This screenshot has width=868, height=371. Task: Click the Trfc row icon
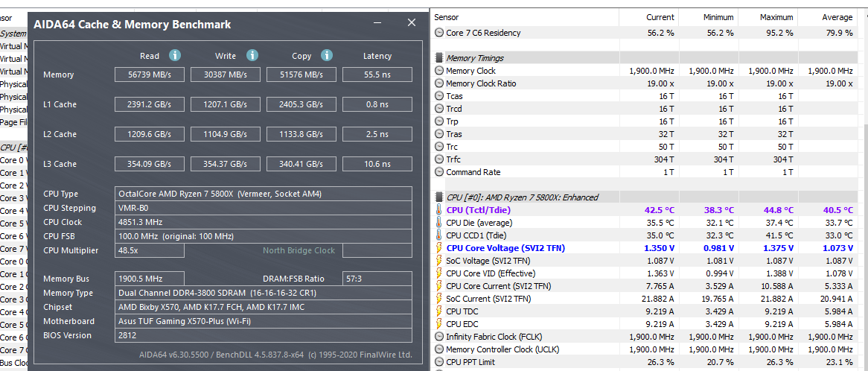coord(439,159)
